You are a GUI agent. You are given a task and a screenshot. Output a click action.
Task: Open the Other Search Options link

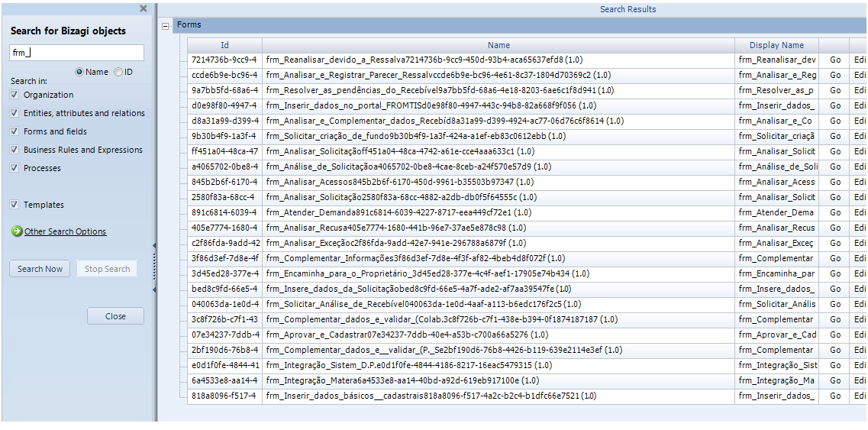(66, 231)
